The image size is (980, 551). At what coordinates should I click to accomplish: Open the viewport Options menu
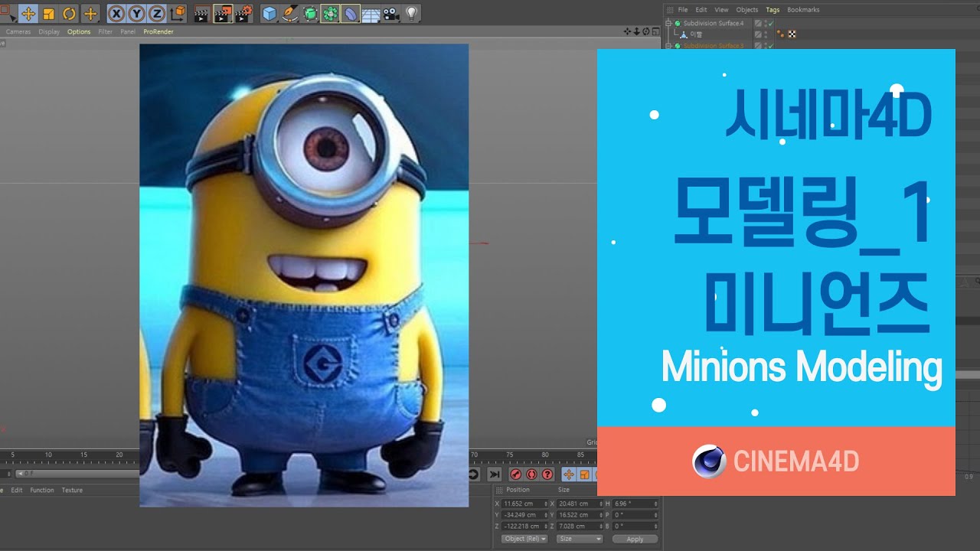79,31
